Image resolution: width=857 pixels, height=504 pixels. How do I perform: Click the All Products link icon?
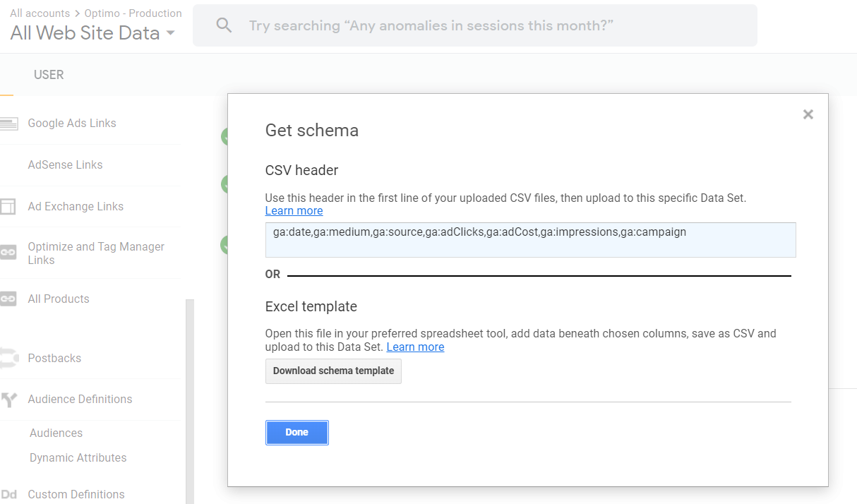point(8,299)
